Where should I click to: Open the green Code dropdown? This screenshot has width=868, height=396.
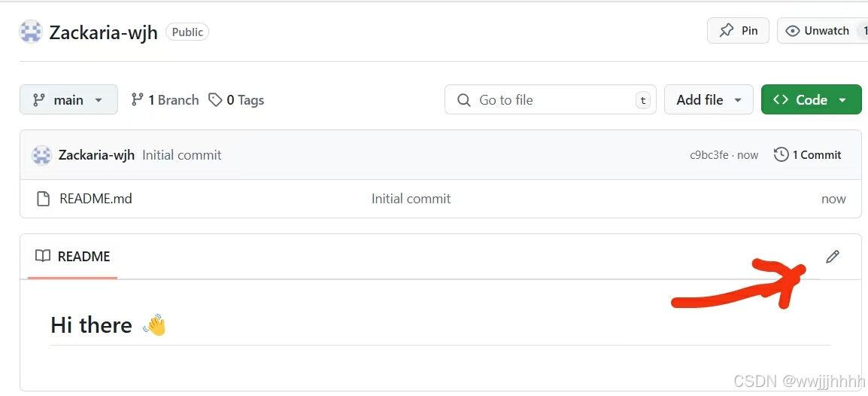click(x=811, y=99)
